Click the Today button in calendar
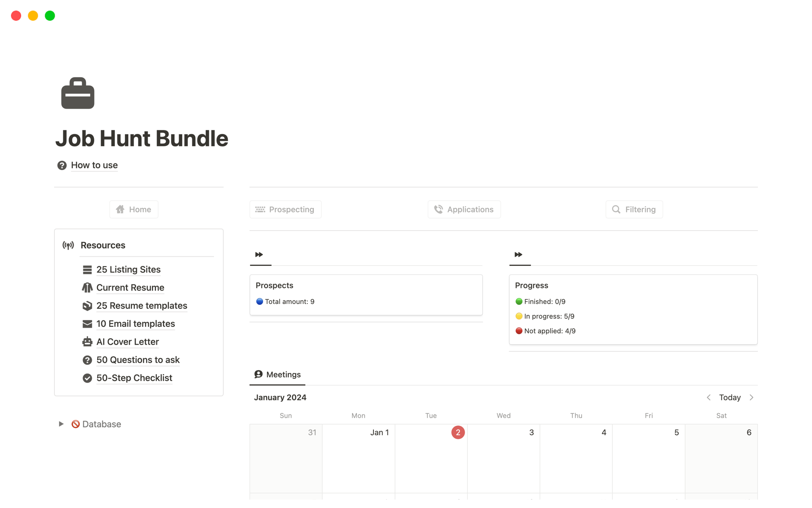 730,398
